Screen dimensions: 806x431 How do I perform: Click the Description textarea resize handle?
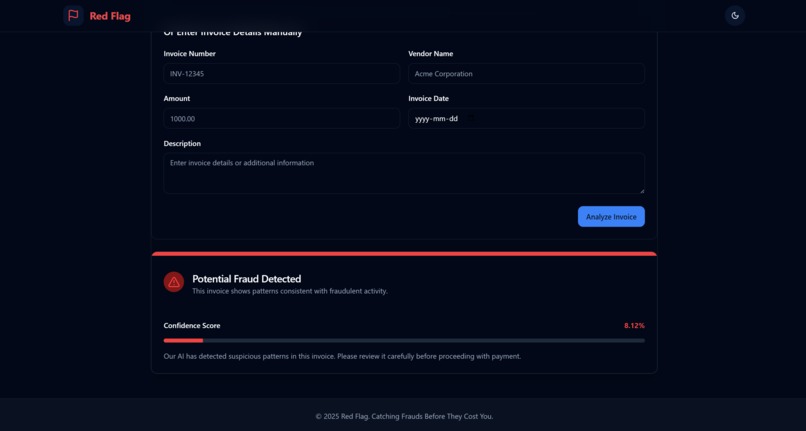pos(641,190)
